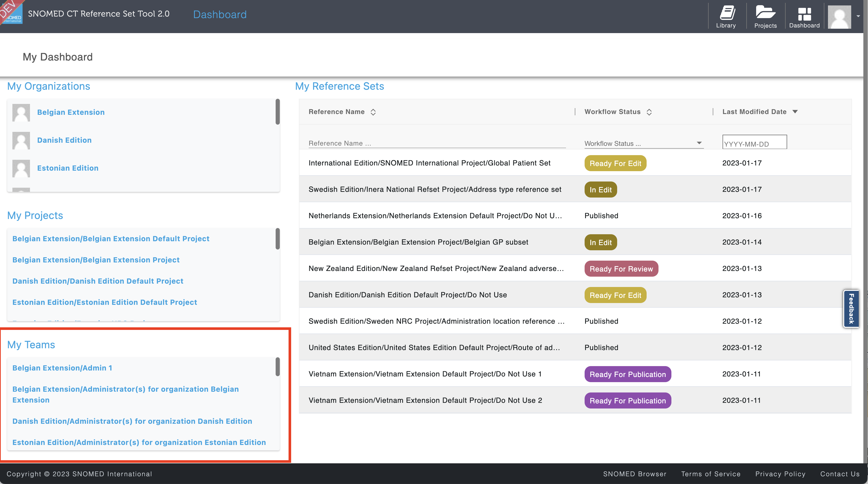The image size is (868, 484).
Task: Click the Danish Edition organization avatar
Action: click(21, 140)
